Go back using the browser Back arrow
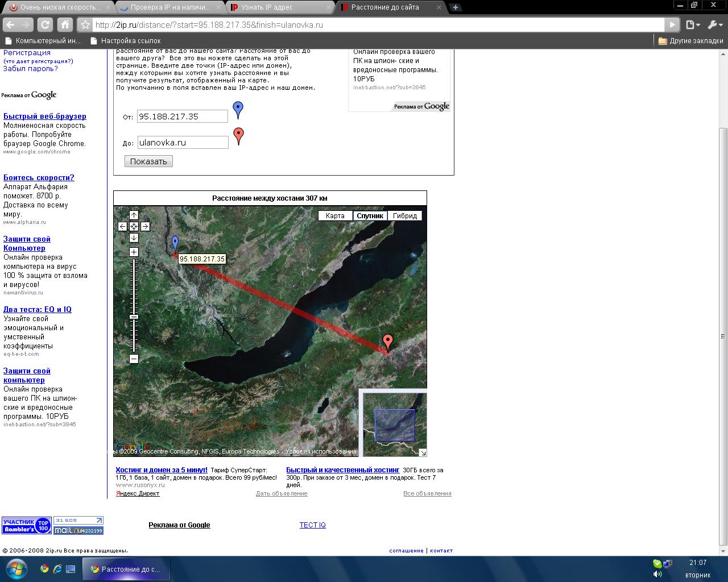 [x=10, y=25]
